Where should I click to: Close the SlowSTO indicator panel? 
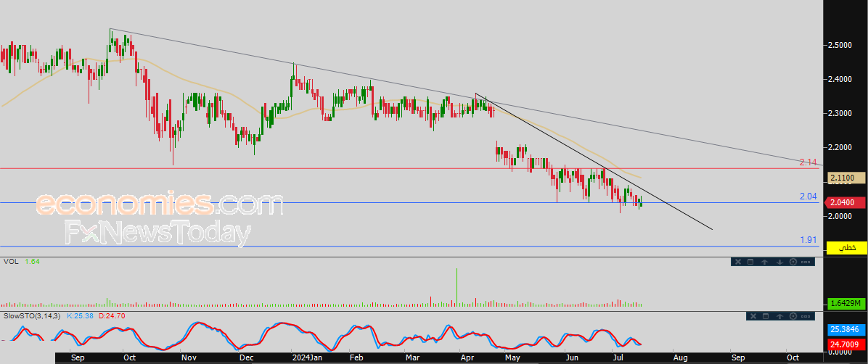tap(753, 316)
